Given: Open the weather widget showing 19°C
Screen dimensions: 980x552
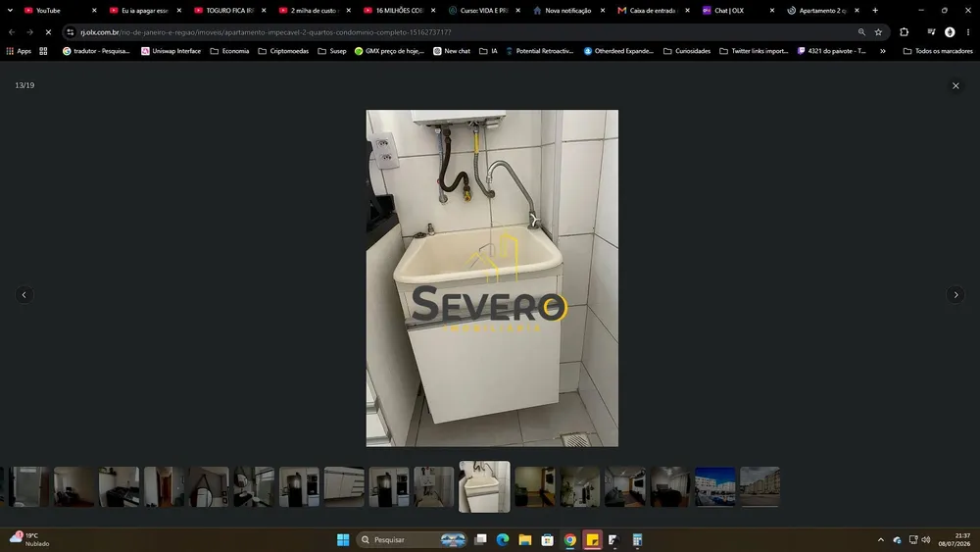Looking at the screenshot, I should (28, 539).
